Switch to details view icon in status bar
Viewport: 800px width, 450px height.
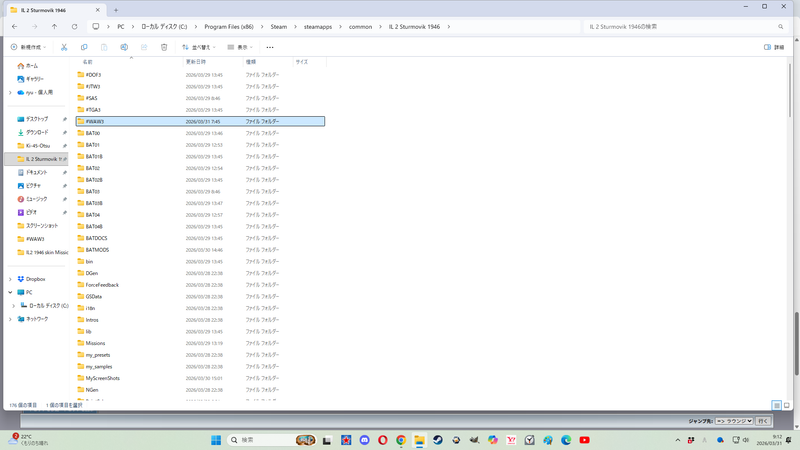coord(777,406)
